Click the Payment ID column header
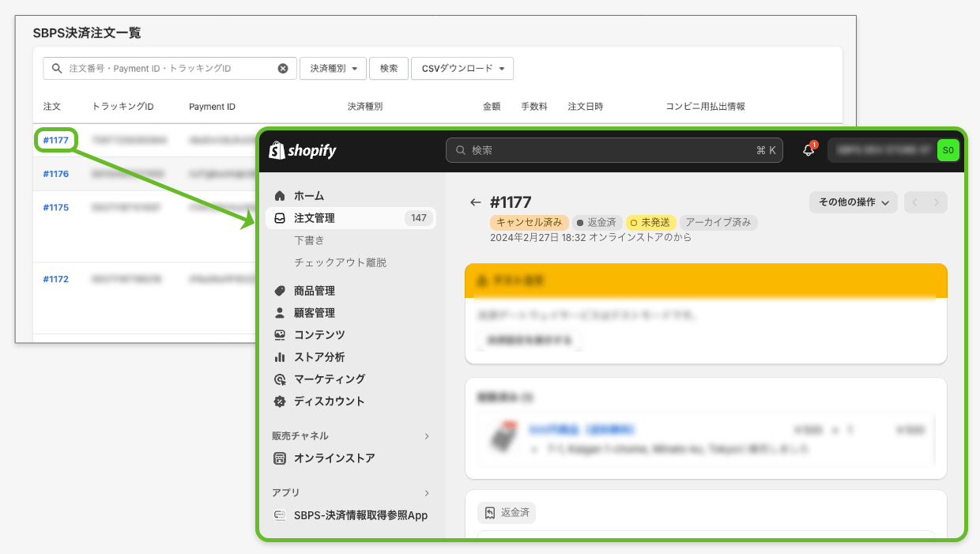This screenshot has width=980, height=554. (212, 107)
